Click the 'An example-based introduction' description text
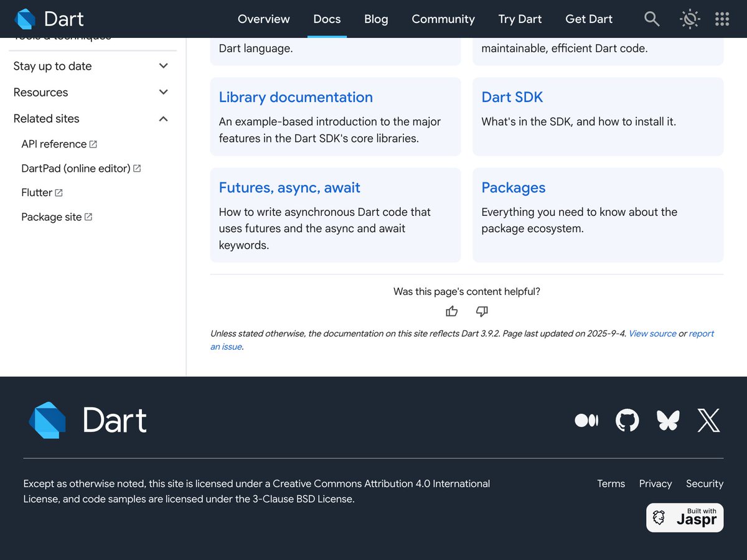The width and height of the screenshot is (747, 560). tap(331, 130)
